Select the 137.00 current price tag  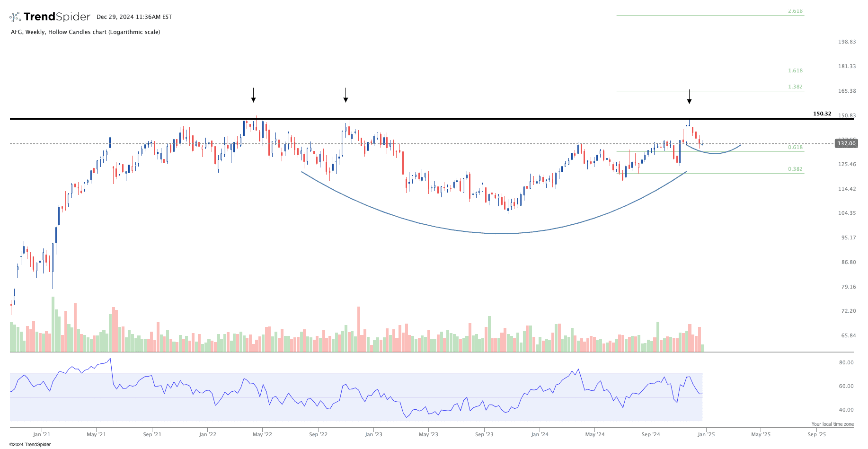point(846,143)
